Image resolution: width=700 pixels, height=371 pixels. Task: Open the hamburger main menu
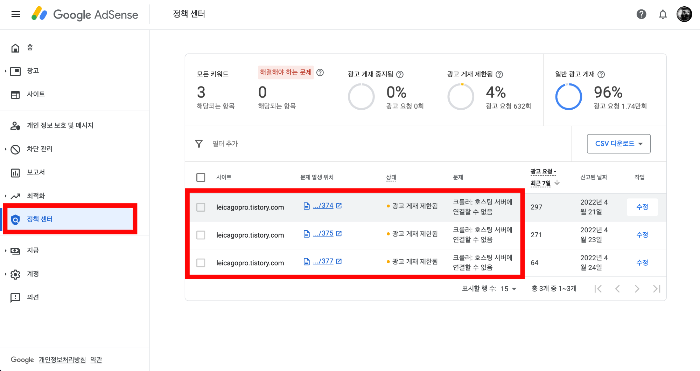point(16,14)
